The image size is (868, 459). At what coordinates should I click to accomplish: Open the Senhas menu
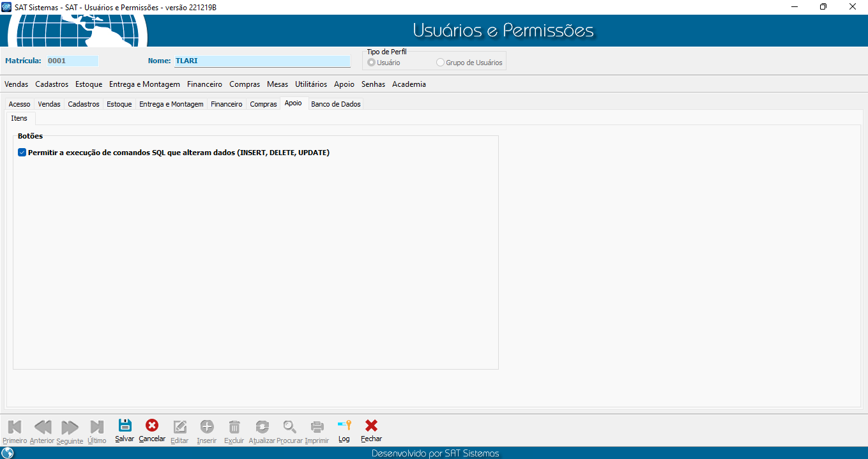[x=373, y=84]
